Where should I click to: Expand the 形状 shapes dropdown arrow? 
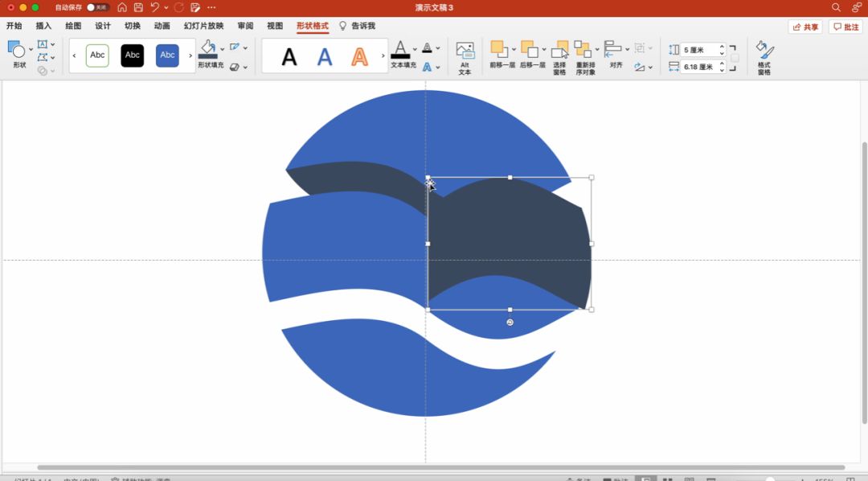[x=31, y=49]
